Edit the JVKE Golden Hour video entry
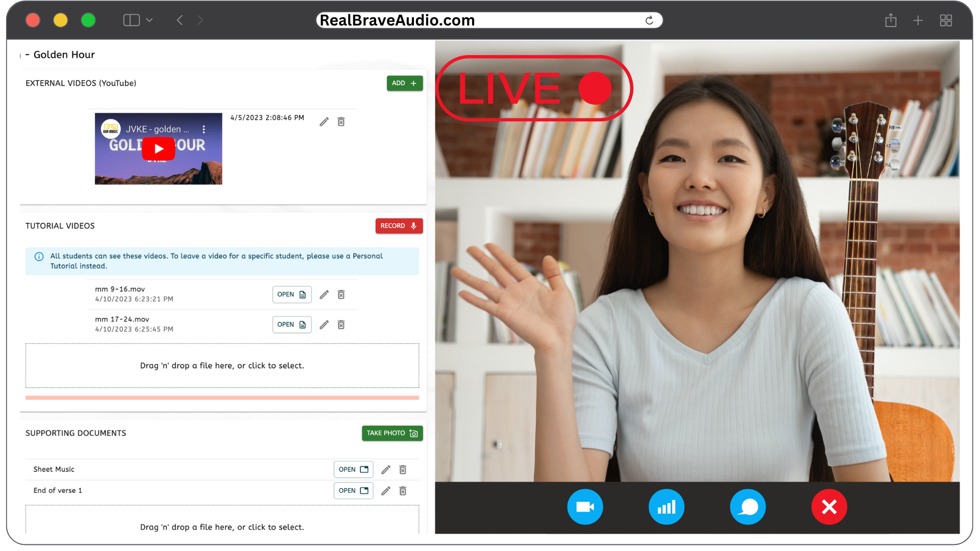Screen dimensions: 980x551 (x=324, y=121)
